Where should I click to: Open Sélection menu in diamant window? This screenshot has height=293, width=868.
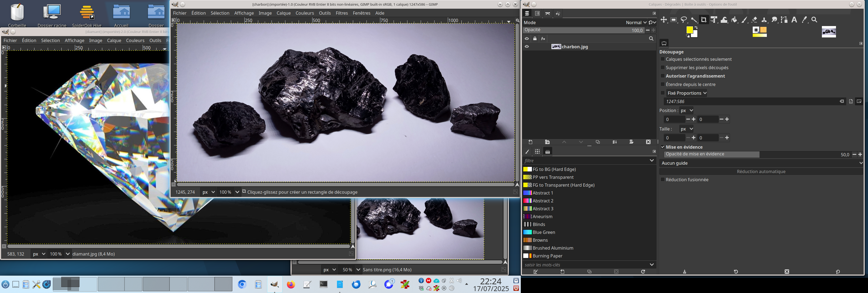click(x=50, y=40)
